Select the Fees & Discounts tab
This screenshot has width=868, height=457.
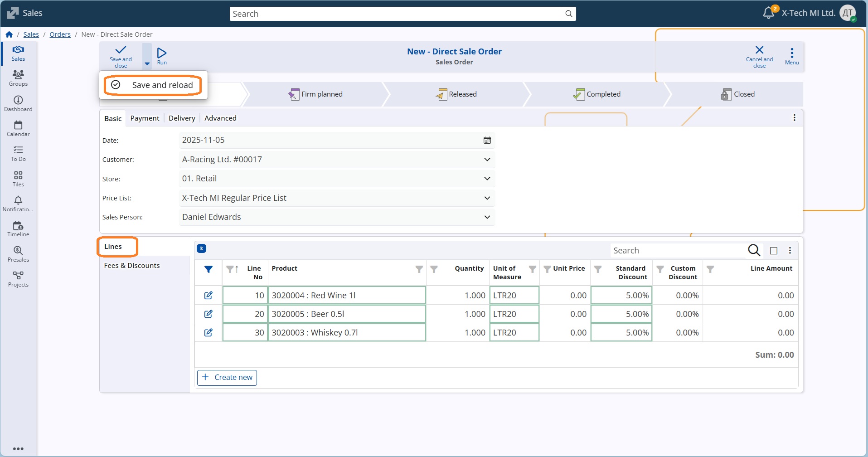[132, 266]
